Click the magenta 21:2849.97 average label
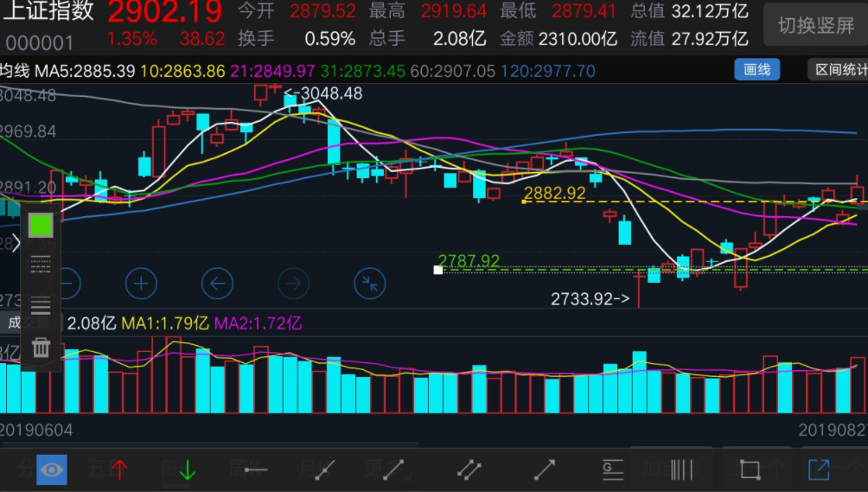This screenshot has width=868, height=492. 272,71
